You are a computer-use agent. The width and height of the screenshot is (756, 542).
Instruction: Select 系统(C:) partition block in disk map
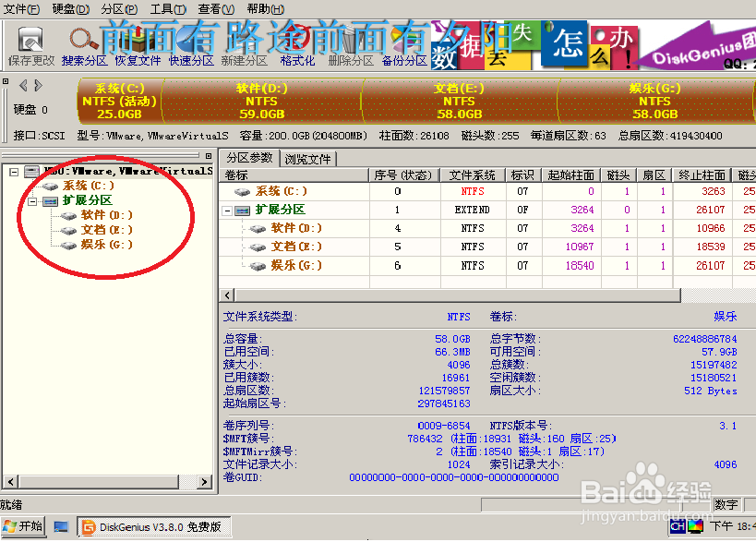click(119, 101)
